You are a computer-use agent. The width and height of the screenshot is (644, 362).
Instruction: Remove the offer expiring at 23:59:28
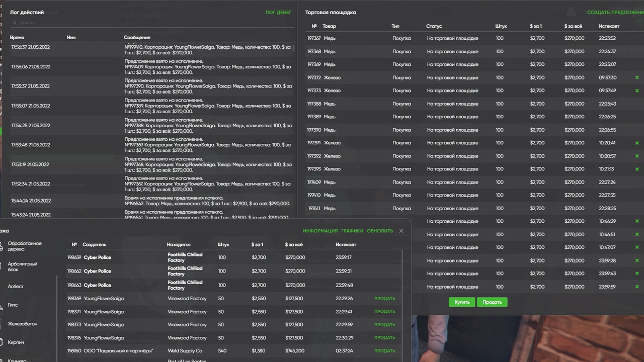[x=637, y=260]
